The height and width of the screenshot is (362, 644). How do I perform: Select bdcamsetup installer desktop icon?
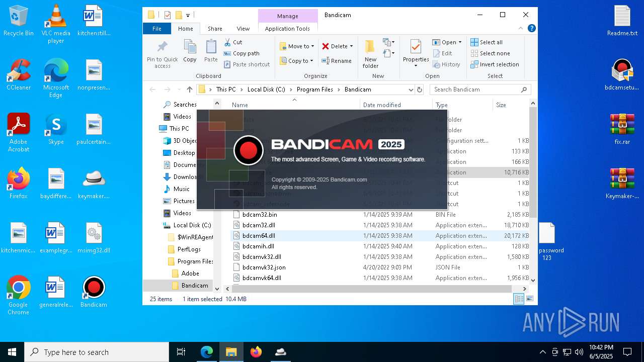[622, 74]
